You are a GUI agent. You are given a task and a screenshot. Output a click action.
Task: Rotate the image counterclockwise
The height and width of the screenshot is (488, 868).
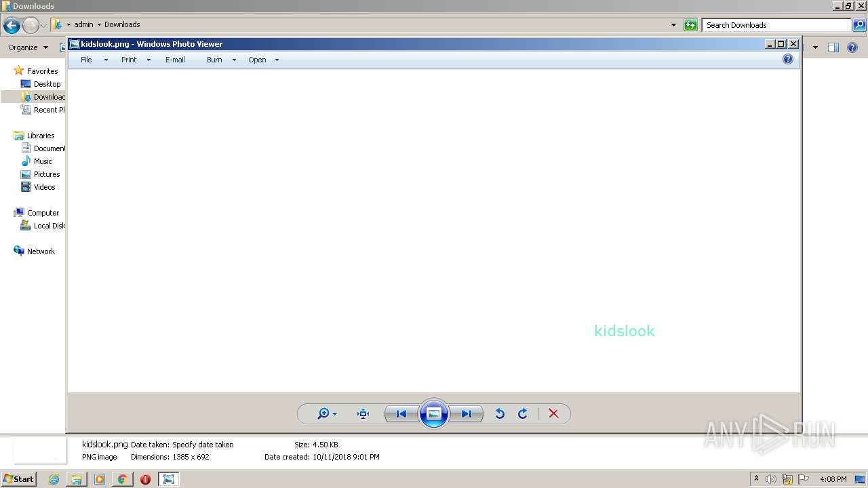[x=500, y=413]
